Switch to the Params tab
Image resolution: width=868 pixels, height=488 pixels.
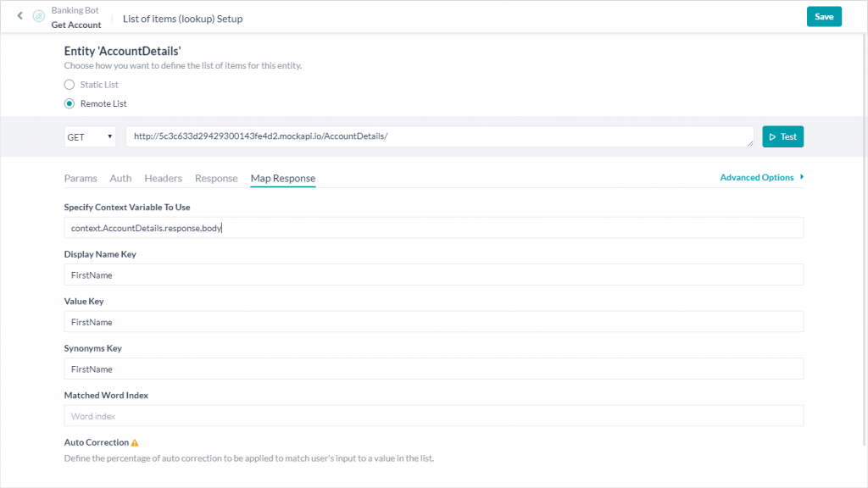pyautogui.click(x=81, y=179)
